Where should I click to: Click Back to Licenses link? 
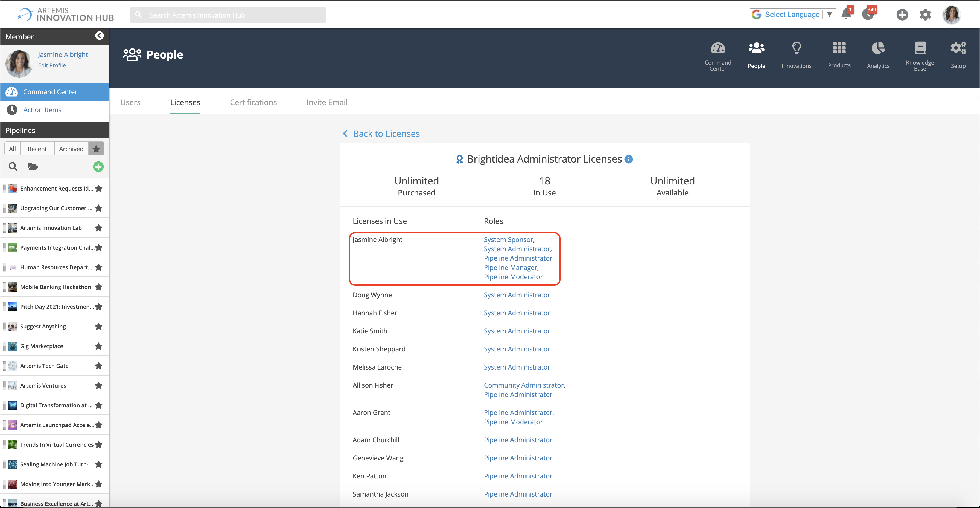pos(386,134)
